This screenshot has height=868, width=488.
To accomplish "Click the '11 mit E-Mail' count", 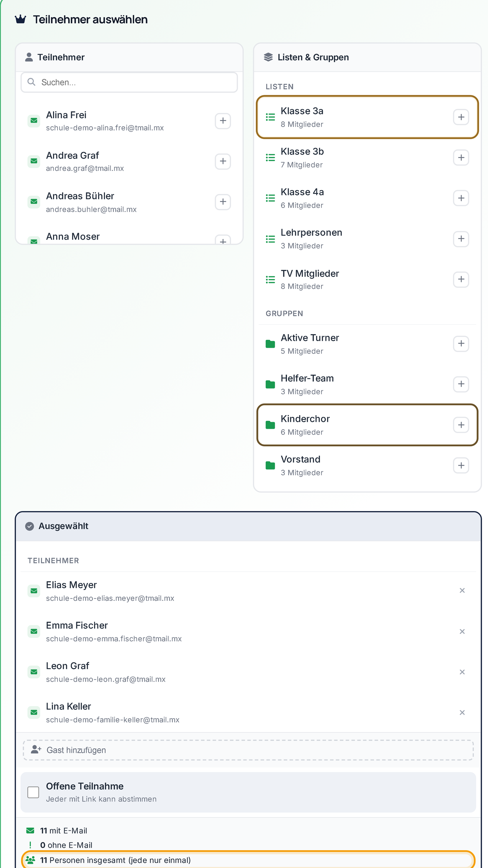I will click(63, 831).
